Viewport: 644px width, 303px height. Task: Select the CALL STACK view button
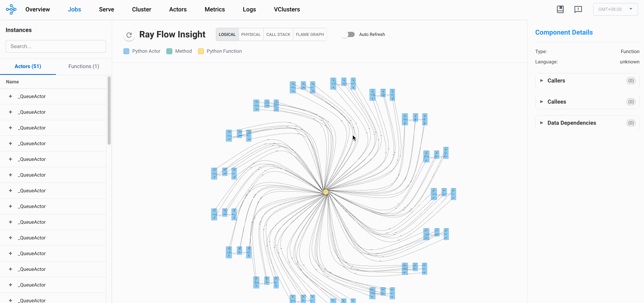(x=278, y=34)
